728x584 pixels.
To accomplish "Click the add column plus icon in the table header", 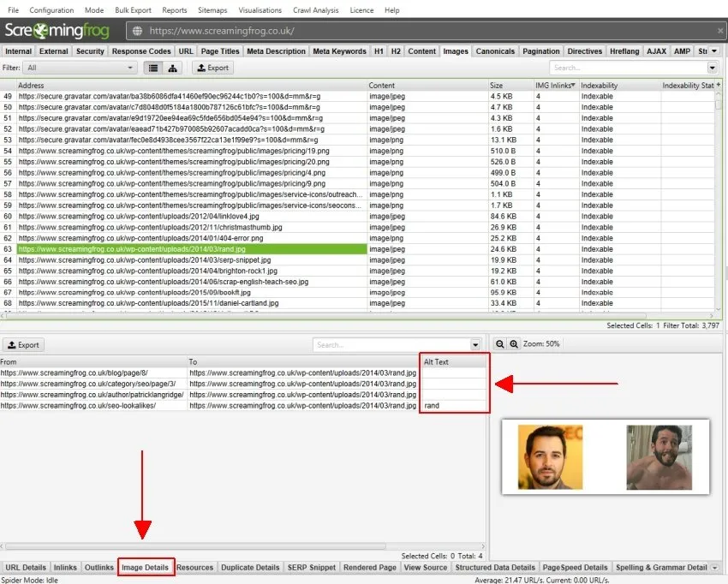I will 718,86.
